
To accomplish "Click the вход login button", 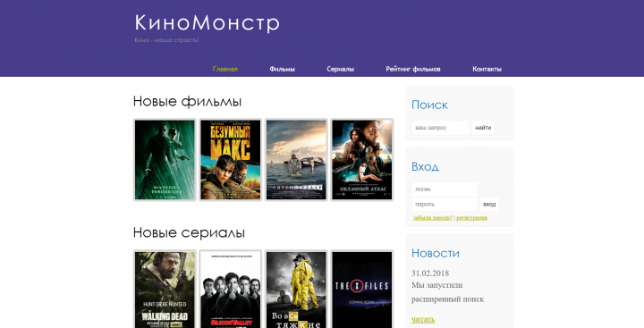I will [489, 204].
